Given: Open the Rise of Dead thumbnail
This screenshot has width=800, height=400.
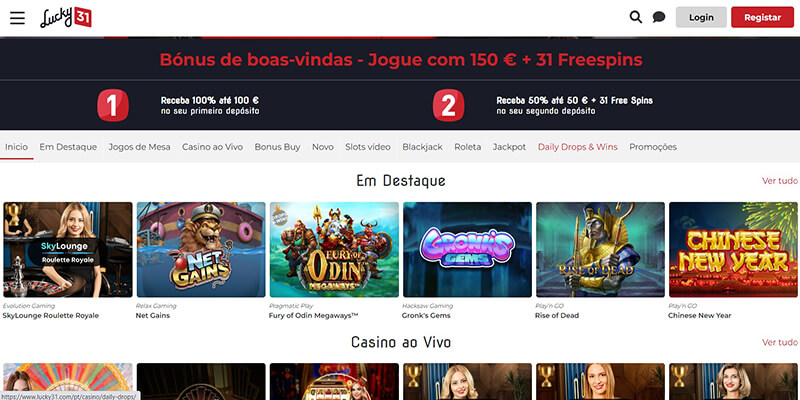Looking at the screenshot, I should coord(601,249).
